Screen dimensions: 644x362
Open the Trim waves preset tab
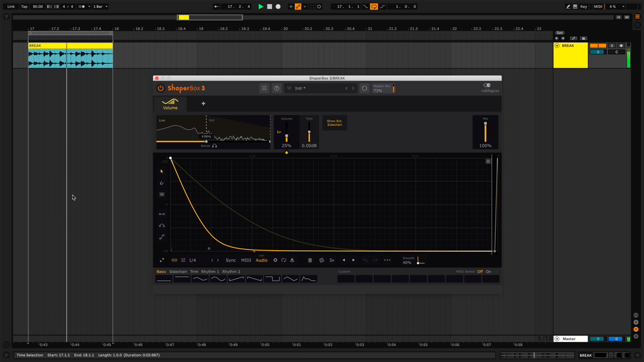[x=194, y=271]
